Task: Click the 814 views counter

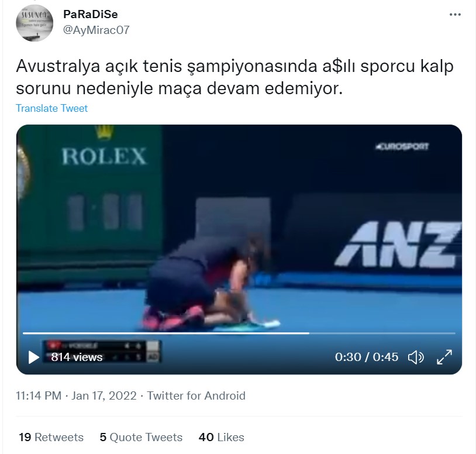Action: [x=77, y=357]
